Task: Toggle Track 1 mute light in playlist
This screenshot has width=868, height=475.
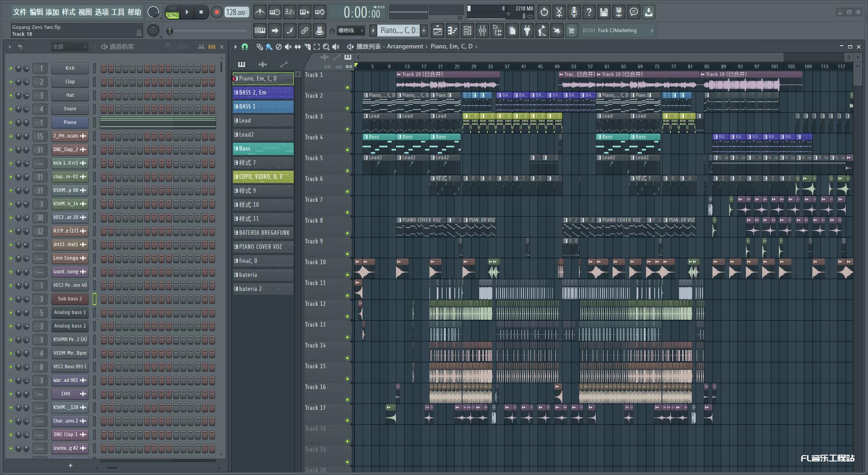Action: coord(347,87)
